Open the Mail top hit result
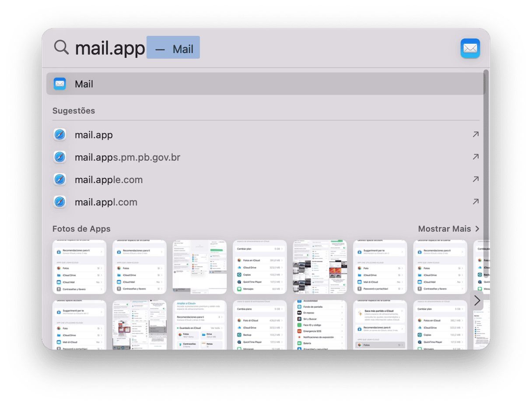Viewport: 532px width, 405px height. coord(266,84)
